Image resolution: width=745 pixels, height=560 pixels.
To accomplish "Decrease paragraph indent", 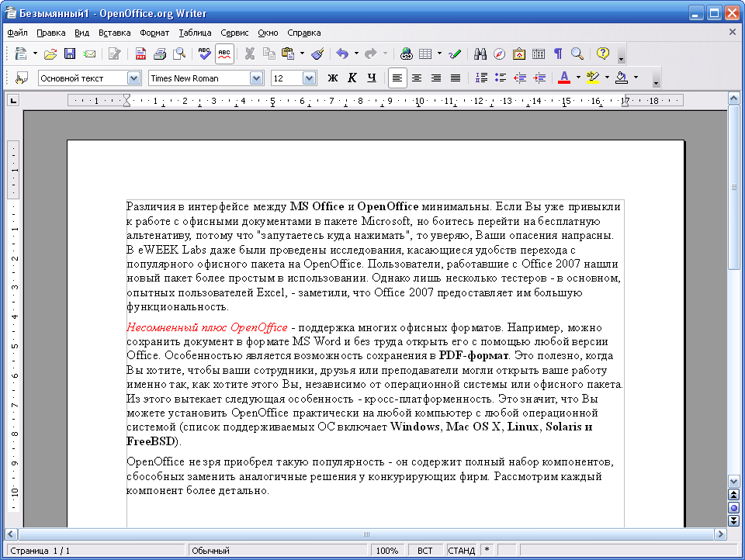I will point(520,78).
